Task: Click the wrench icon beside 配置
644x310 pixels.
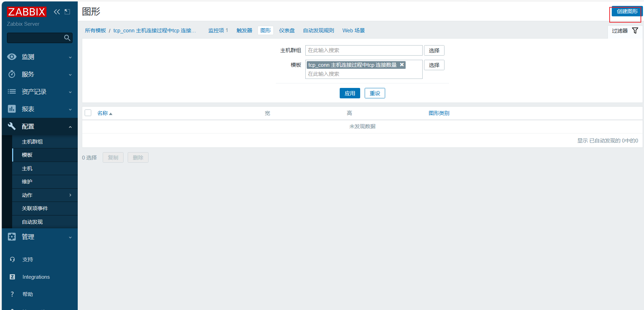Action: [x=12, y=126]
